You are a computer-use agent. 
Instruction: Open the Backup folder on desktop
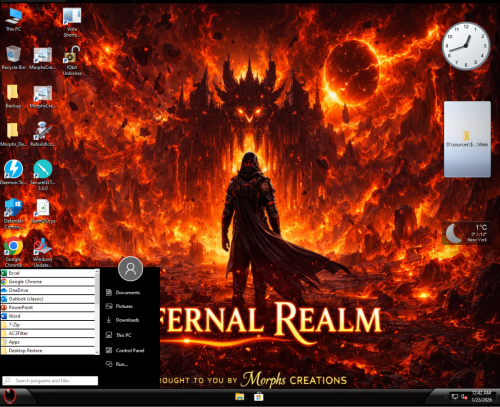tap(13, 96)
